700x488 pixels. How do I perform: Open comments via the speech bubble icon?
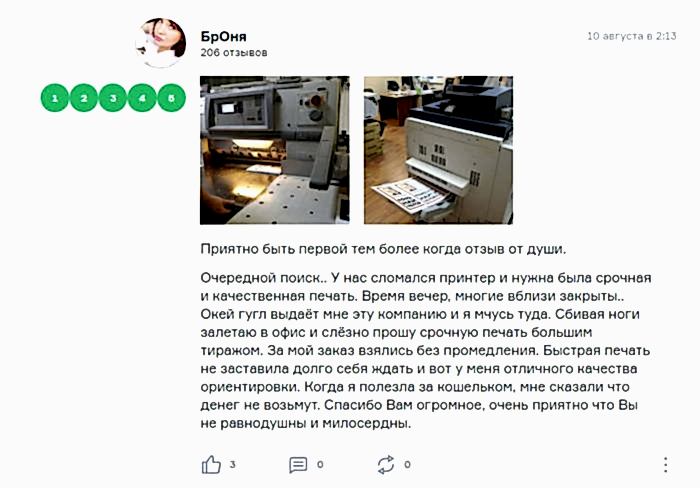coord(298,464)
